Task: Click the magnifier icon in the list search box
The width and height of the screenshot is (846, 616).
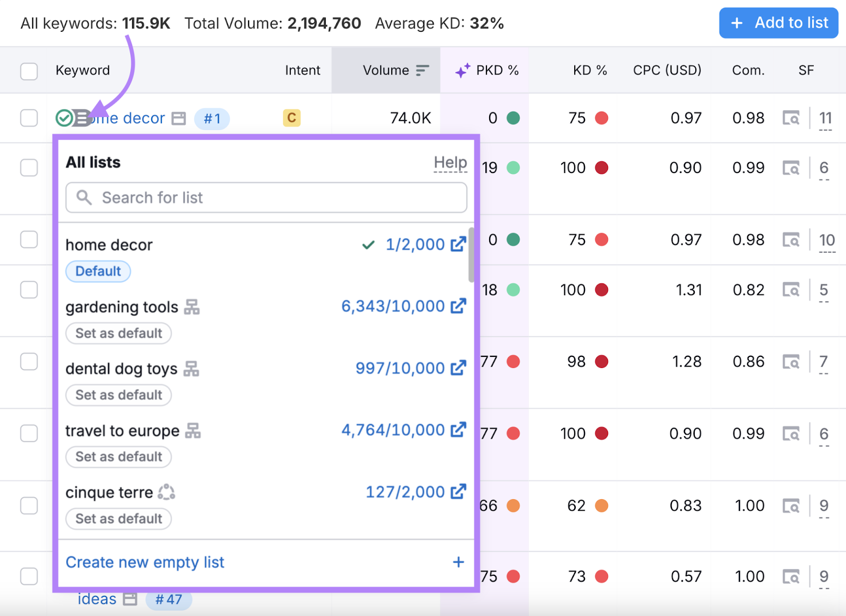Action: pos(84,197)
